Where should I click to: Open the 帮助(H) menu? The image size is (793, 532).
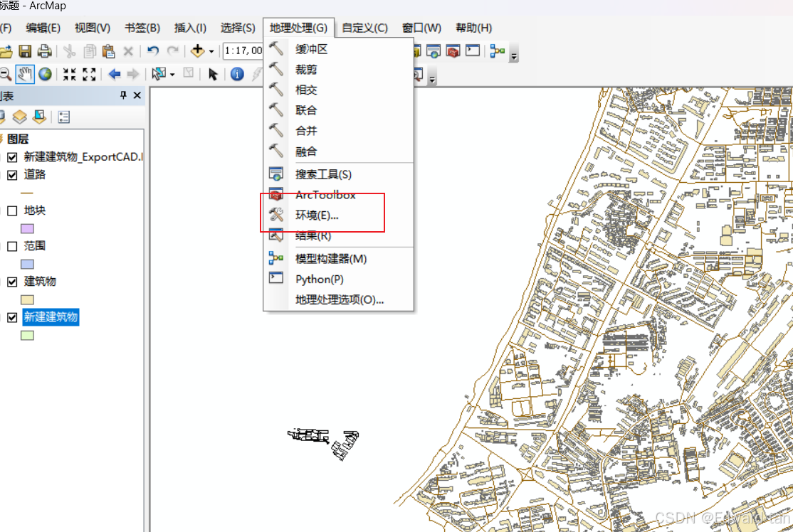[473, 28]
